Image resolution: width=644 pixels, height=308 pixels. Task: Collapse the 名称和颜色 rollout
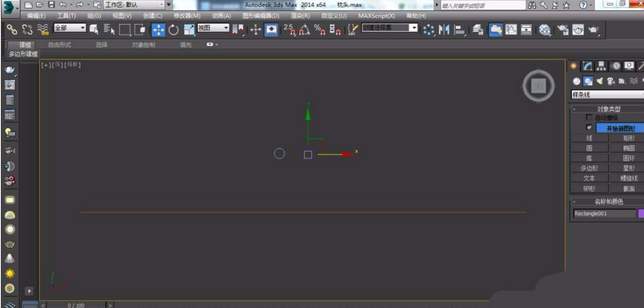tap(574, 202)
